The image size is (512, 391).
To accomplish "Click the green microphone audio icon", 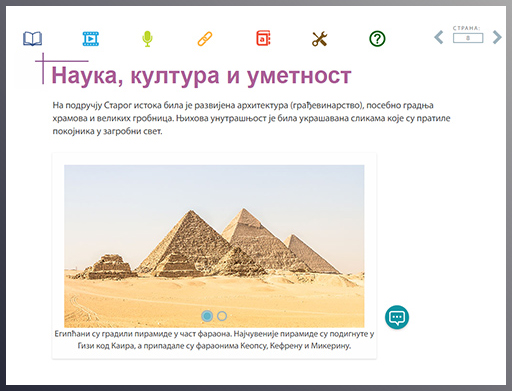I will point(147,39).
